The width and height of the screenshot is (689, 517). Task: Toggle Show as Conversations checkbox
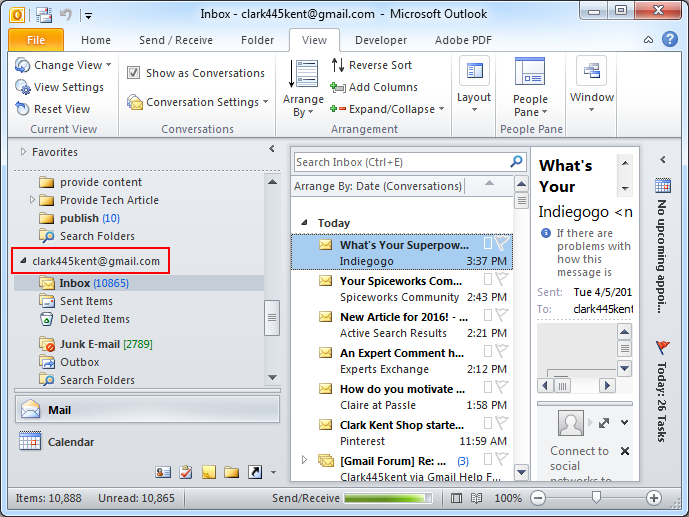tap(133, 72)
